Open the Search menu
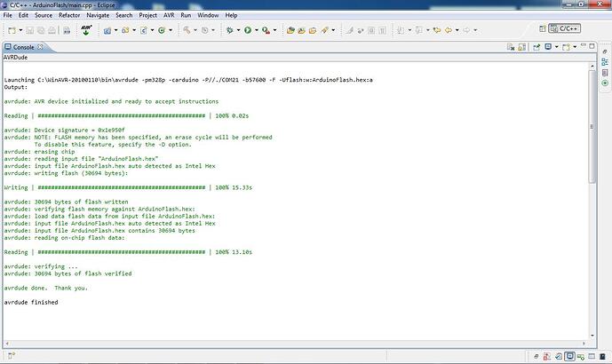The height and width of the screenshot is (364, 612). point(123,15)
